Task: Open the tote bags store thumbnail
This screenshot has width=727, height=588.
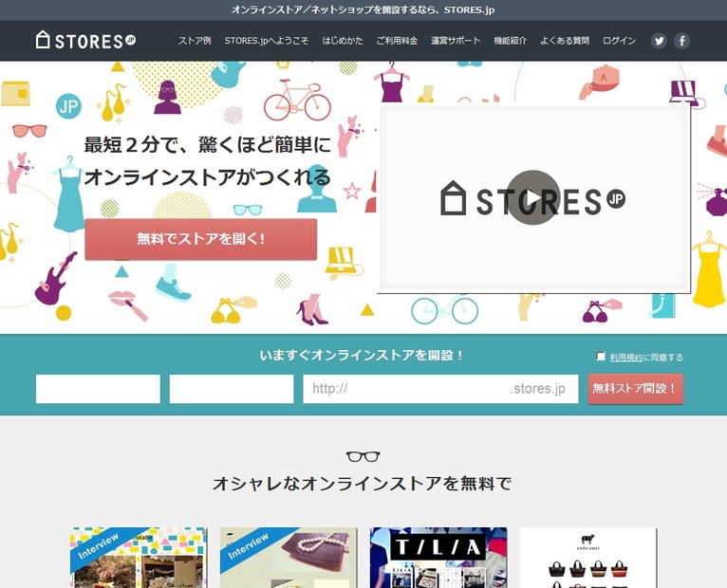Action: (x=587, y=558)
